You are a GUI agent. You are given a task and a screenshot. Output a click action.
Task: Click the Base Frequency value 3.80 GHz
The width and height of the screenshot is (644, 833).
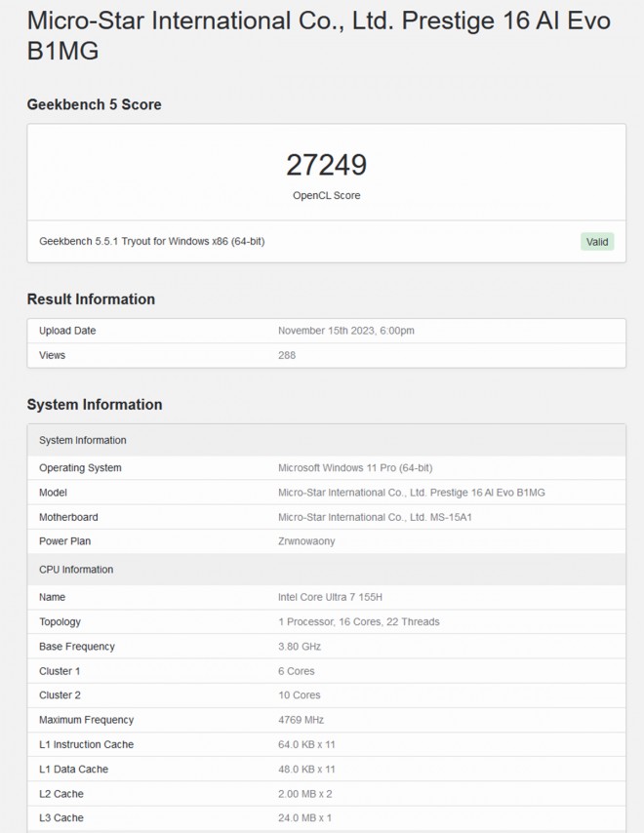click(300, 647)
